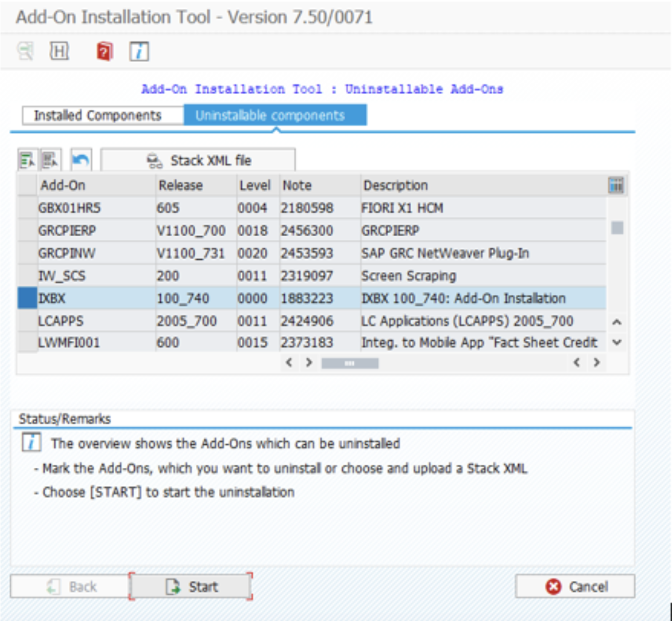Select the row marker for GBX01HRS

coord(27,208)
